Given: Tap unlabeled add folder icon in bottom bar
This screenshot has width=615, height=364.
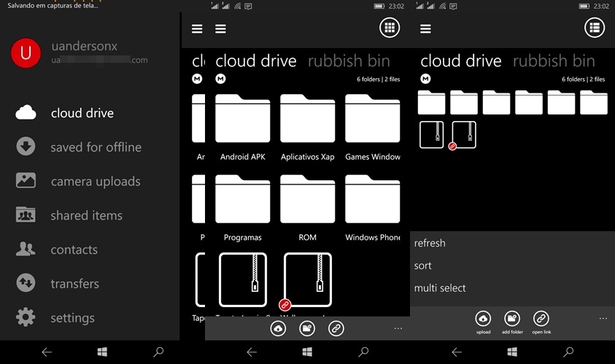Looking at the screenshot, I should coord(307,328).
